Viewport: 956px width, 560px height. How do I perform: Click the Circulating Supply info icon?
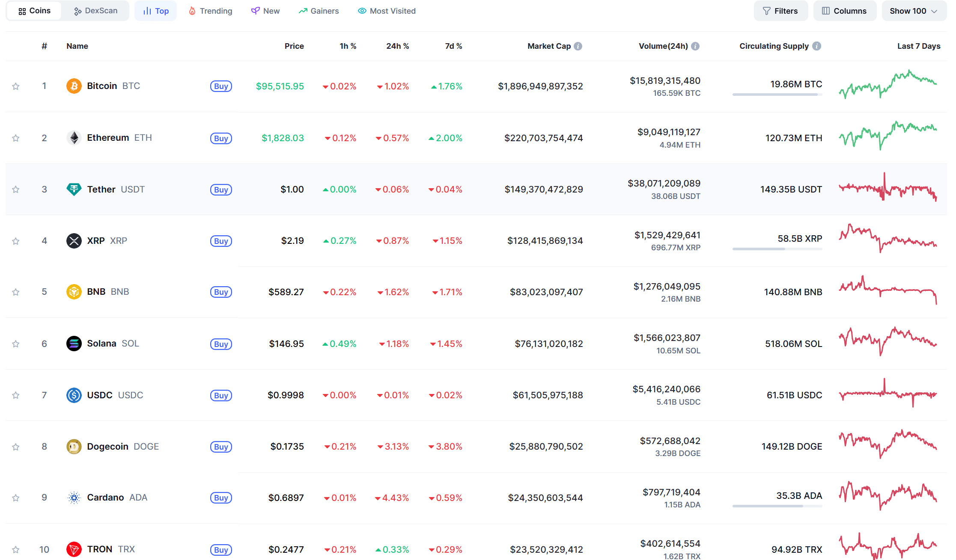click(817, 46)
